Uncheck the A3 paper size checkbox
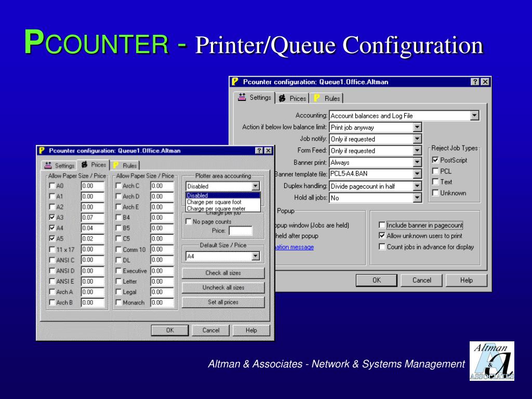532x399 pixels. (x=52, y=217)
